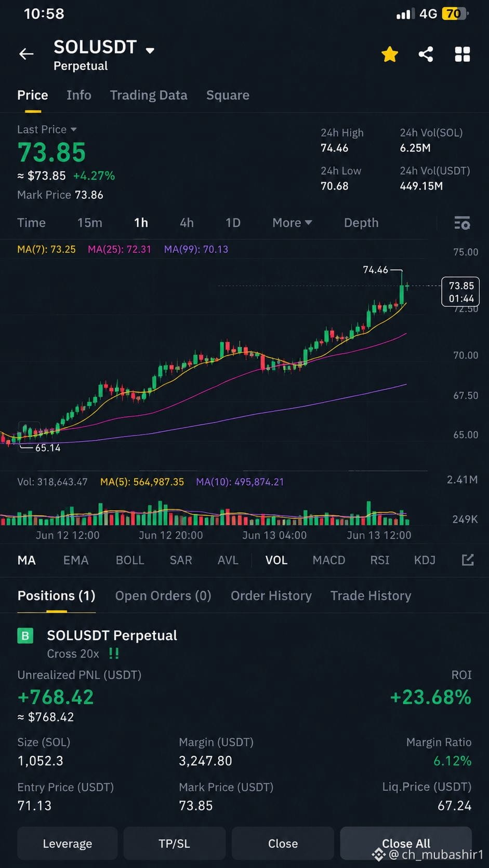
Task: Tap the Unrealized PNL +768.42 value
Action: [x=56, y=697]
